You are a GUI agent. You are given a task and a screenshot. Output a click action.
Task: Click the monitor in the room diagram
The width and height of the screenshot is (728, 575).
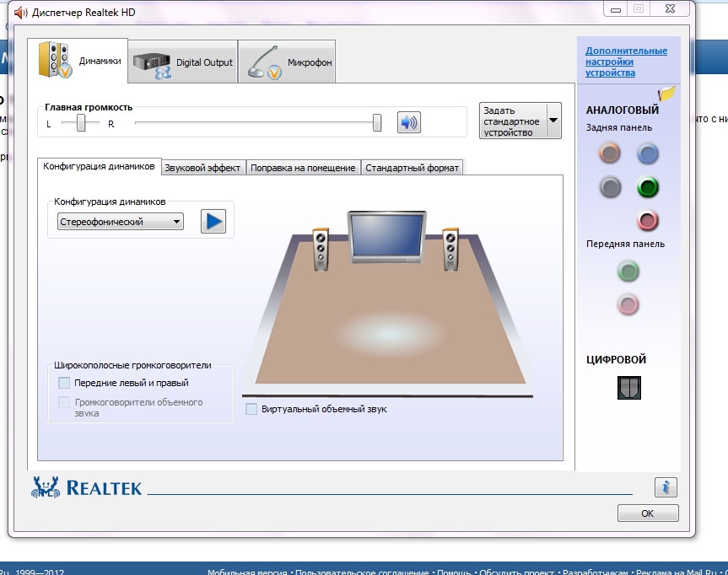pos(386,237)
